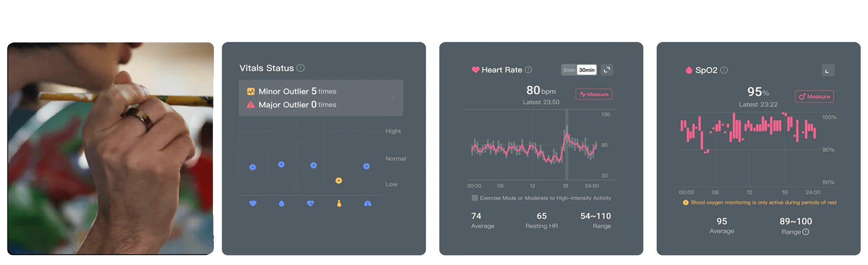Collapse the SpO2 panel view
Image resolution: width=868 pixels, height=265 pixels.
click(x=828, y=70)
